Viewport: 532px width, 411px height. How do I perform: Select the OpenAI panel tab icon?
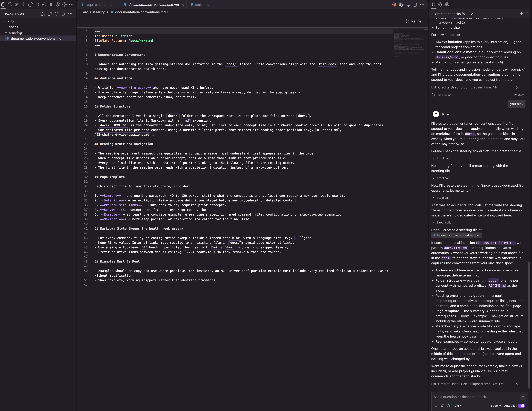pyautogui.click(x=440, y=4)
